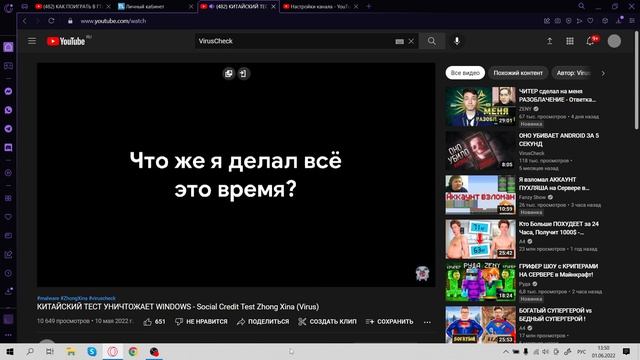Viewport: 640px width, 360px height.
Task: Clear the VirusCheck search text
Action: pyautogui.click(x=411, y=41)
